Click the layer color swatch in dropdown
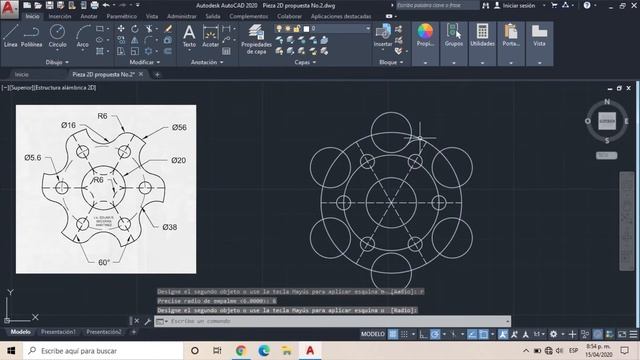The width and height of the screenshot is (640, 360). click(x=306, y=28)
